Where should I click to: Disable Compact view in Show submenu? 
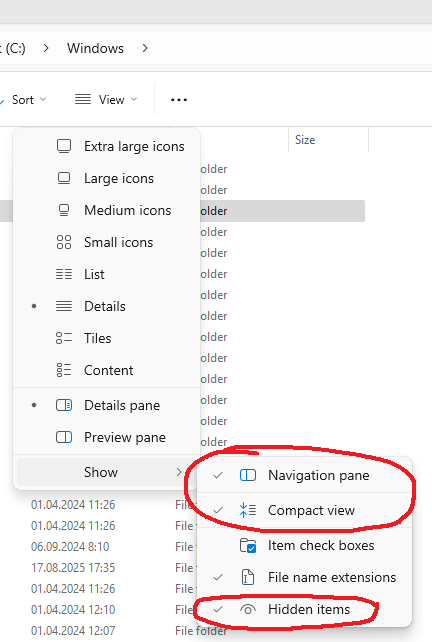point(305,511)
